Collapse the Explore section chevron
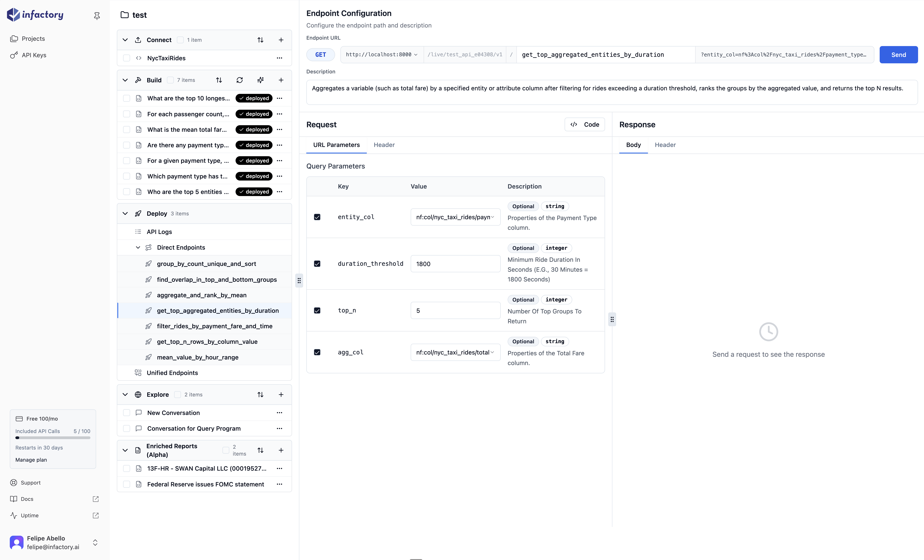Screen dimensions: 924x560 [x=125, y=394]
